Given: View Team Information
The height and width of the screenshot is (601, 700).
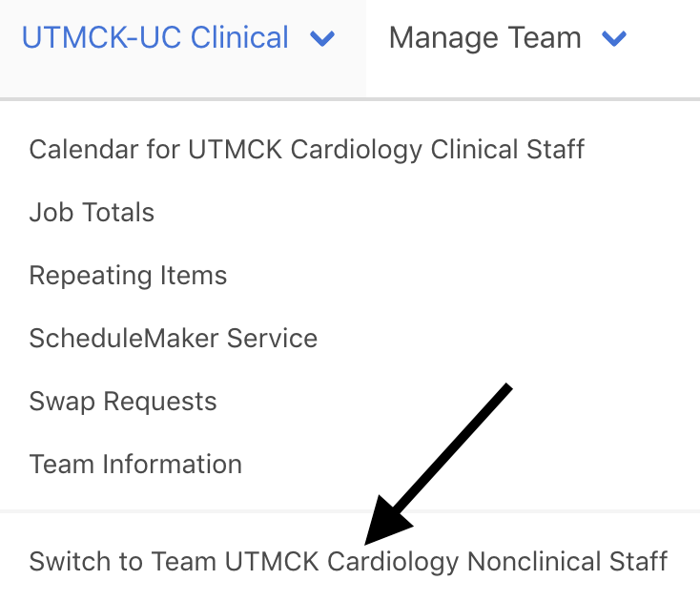Looking at the screenshot, I should [135, 465].
